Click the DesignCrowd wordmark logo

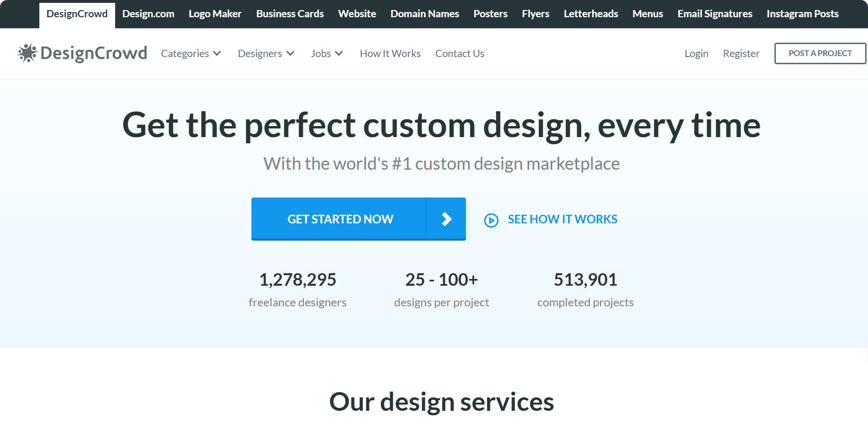[94, 53]
